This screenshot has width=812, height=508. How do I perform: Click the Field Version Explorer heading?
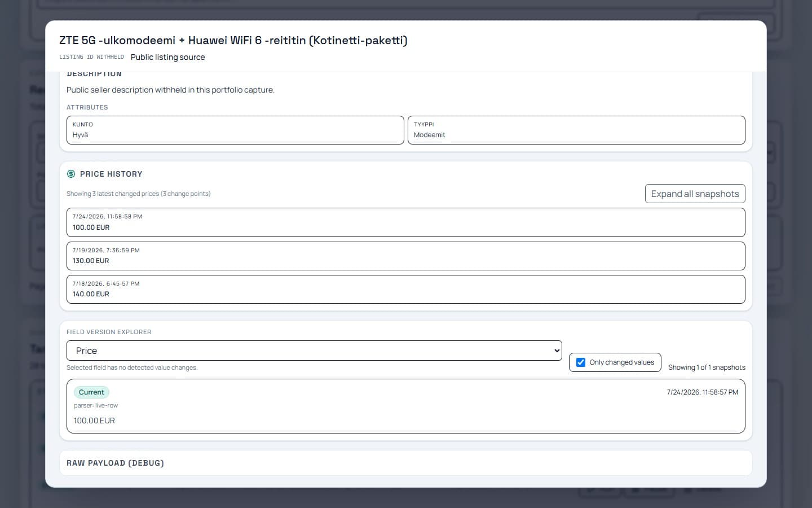pos(109,332)
